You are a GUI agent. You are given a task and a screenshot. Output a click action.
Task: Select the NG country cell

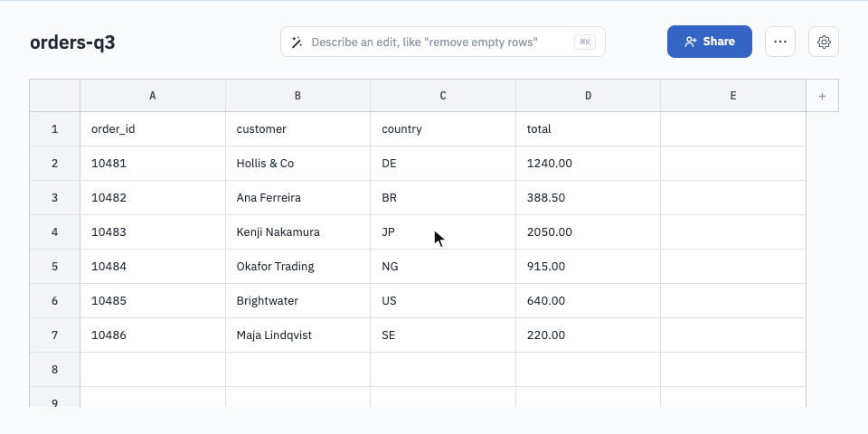443,266
